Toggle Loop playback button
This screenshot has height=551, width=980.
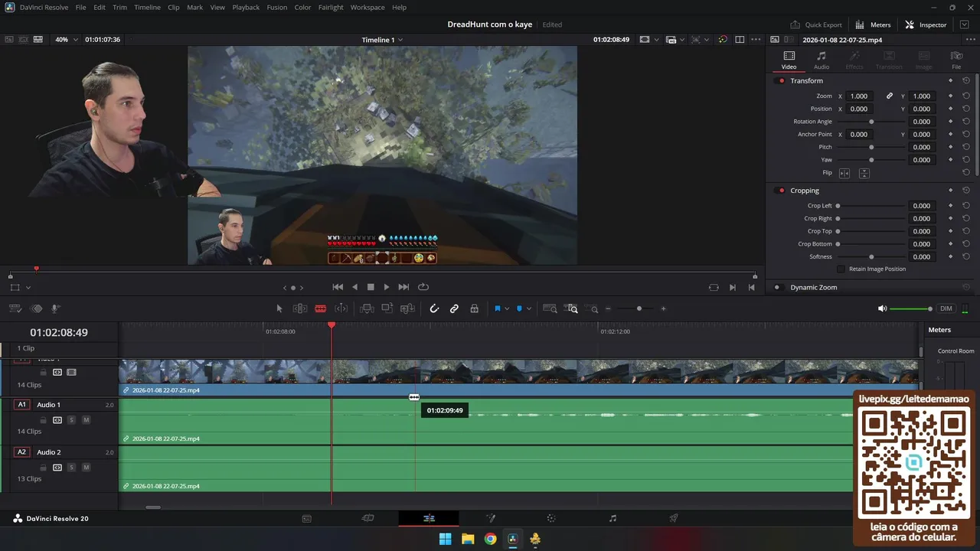423,287
